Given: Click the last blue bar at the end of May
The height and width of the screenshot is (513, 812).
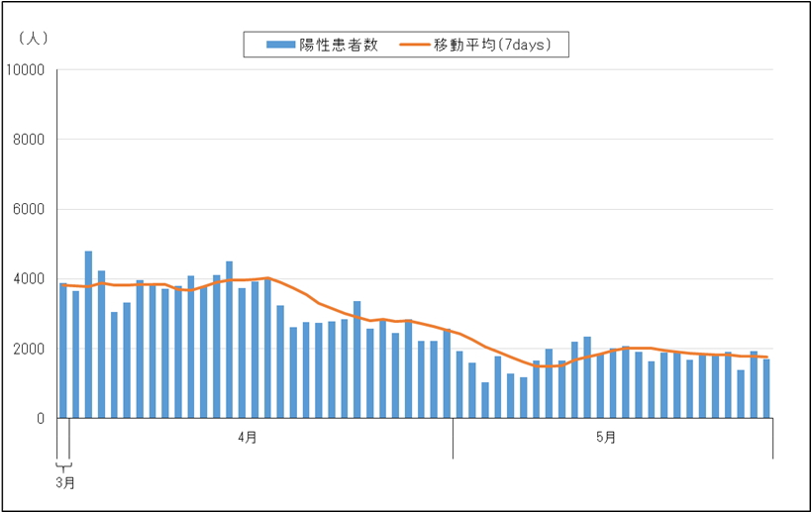Looking at the screenshot, I should coord(766,389).
